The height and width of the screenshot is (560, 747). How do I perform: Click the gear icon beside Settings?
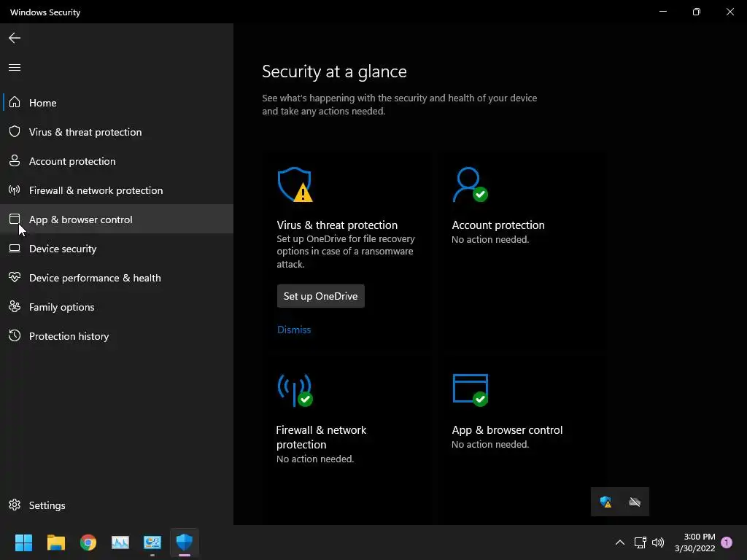(15, 505)
